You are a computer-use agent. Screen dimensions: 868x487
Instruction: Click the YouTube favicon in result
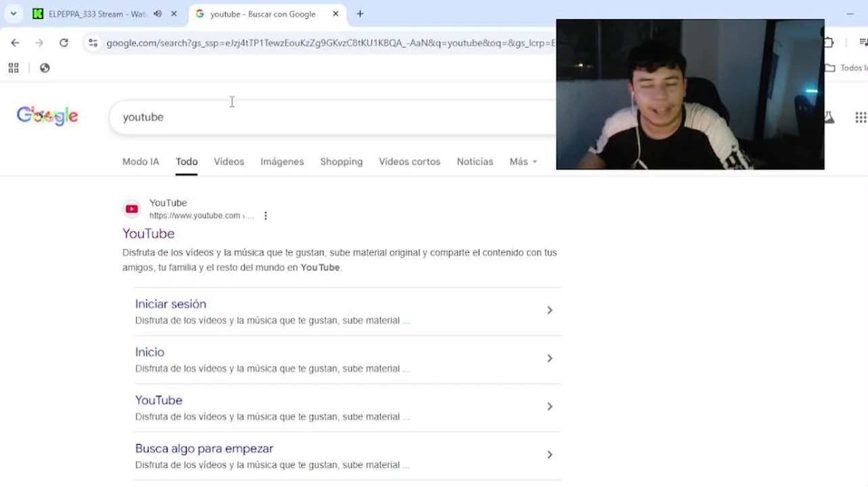132,209
